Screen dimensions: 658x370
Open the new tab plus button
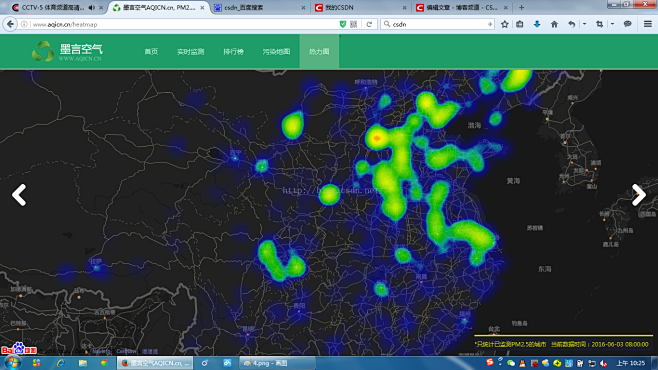[521, 8]
